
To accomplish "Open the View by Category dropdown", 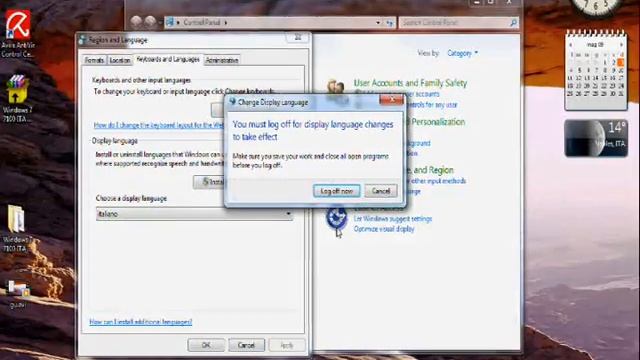I will [x=462, y=53].
